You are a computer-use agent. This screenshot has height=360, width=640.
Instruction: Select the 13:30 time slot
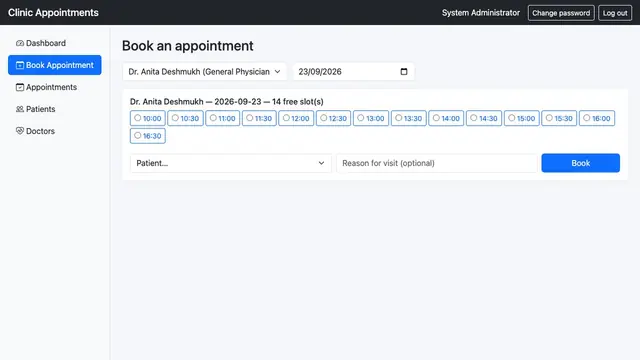click(409, 118)
